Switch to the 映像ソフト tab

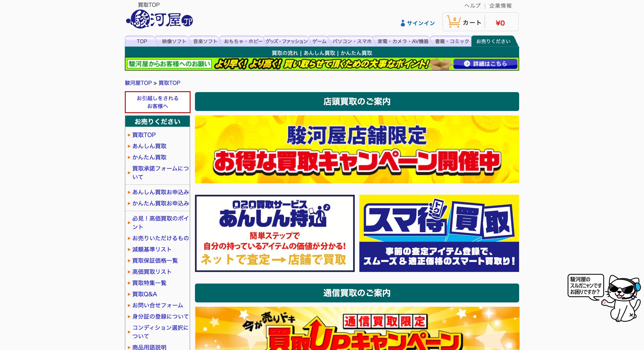point(174,41)
